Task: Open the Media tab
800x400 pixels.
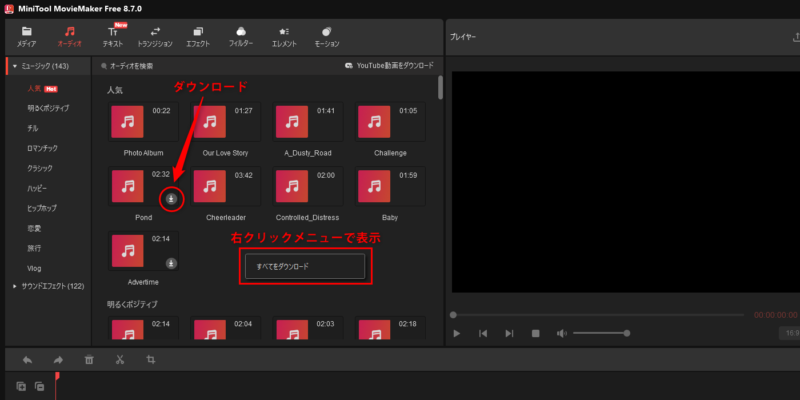Action: [x=26, y=37]
